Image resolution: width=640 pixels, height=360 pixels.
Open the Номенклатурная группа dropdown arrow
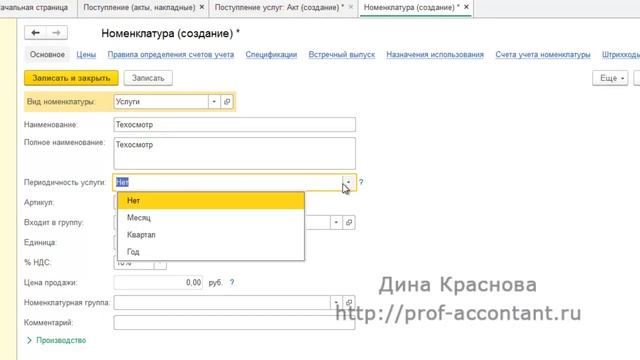336,302
